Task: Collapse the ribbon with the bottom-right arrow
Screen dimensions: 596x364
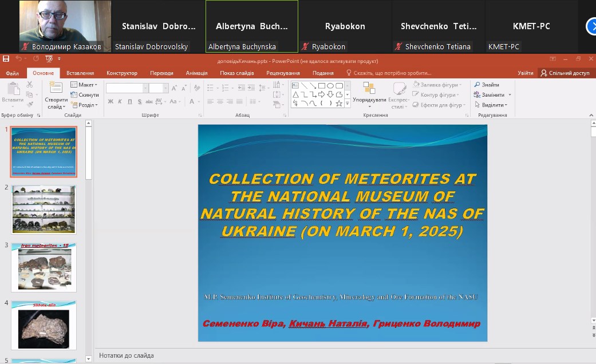Action: point(590,115)
